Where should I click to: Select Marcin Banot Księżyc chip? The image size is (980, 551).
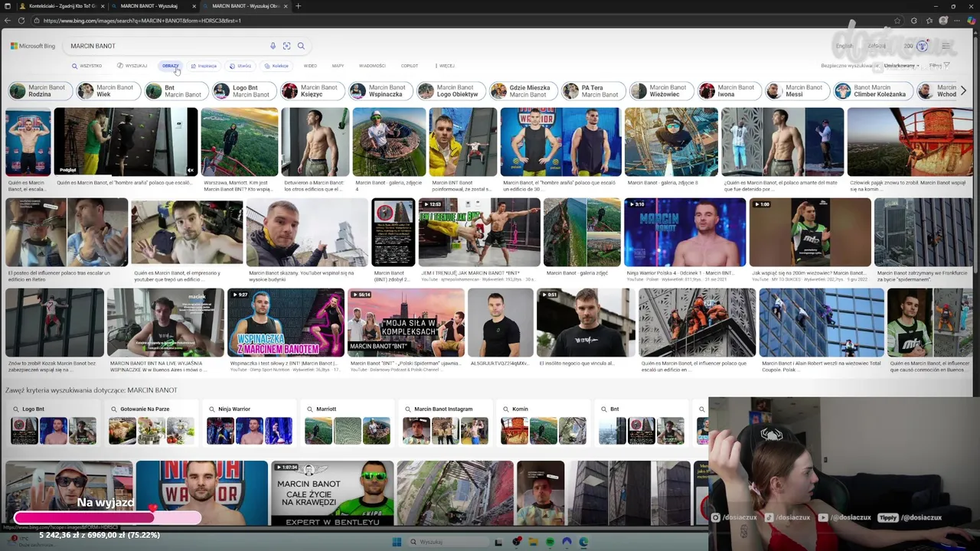point(311,91)
